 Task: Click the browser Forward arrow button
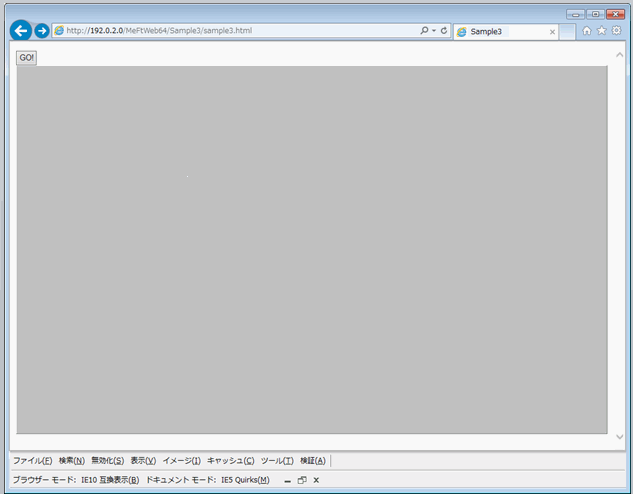tap(42, 31)
